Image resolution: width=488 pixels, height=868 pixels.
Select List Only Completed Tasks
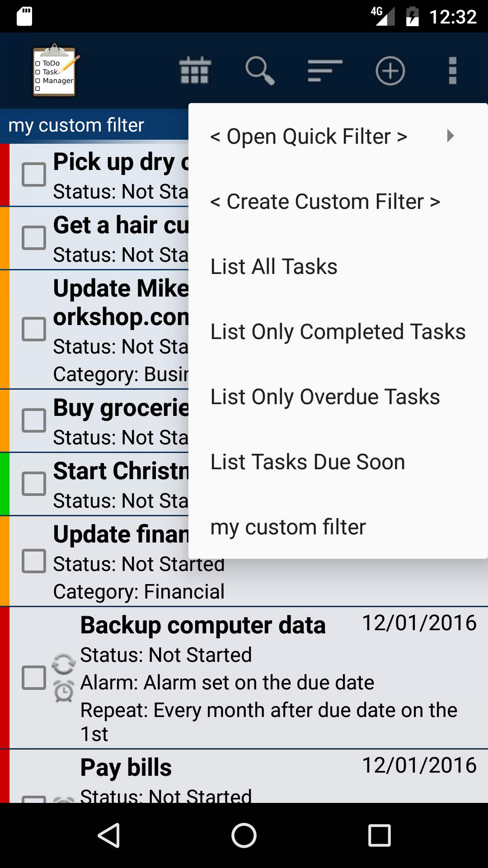pyautogui.click(x=338, y=332)
